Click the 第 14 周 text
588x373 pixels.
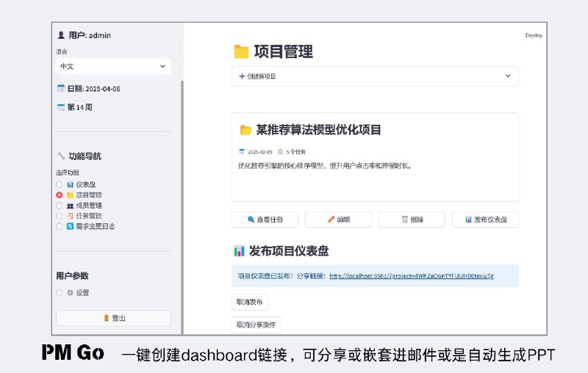[x=80, y=107]
